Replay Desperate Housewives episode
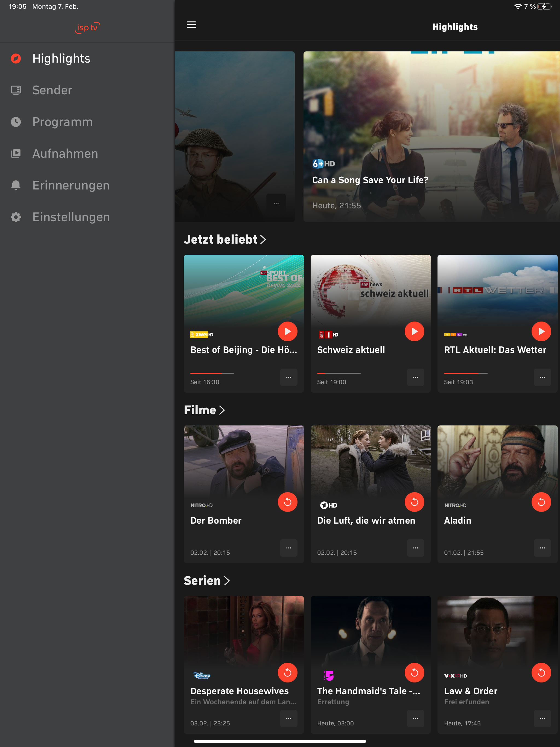The height and width of the screenshot is (747, 560). pyautogui.click(x=287, y=672)
